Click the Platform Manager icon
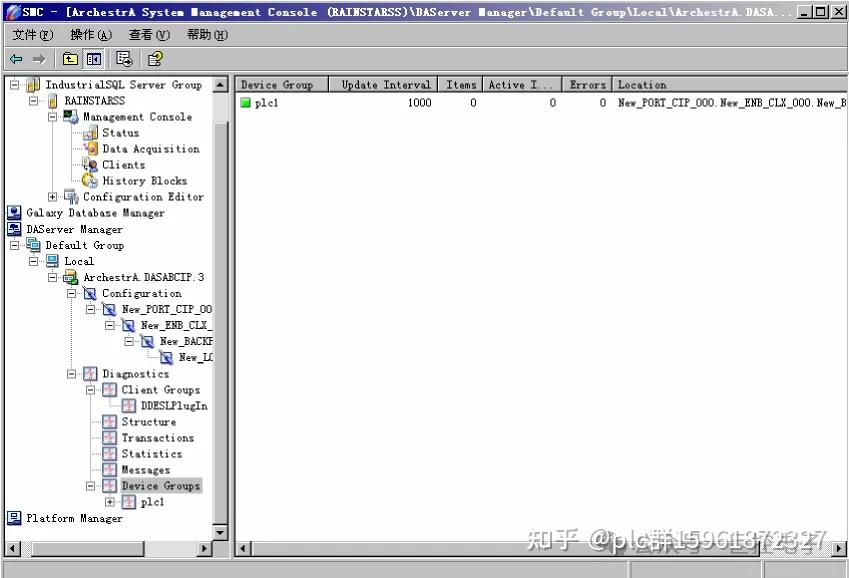 (x=15, y=518)
